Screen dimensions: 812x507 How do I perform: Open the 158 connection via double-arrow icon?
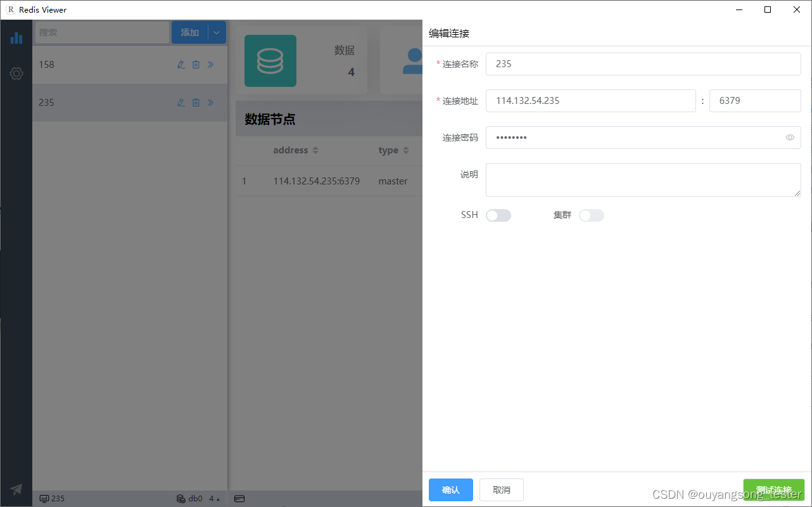[210, 65]
